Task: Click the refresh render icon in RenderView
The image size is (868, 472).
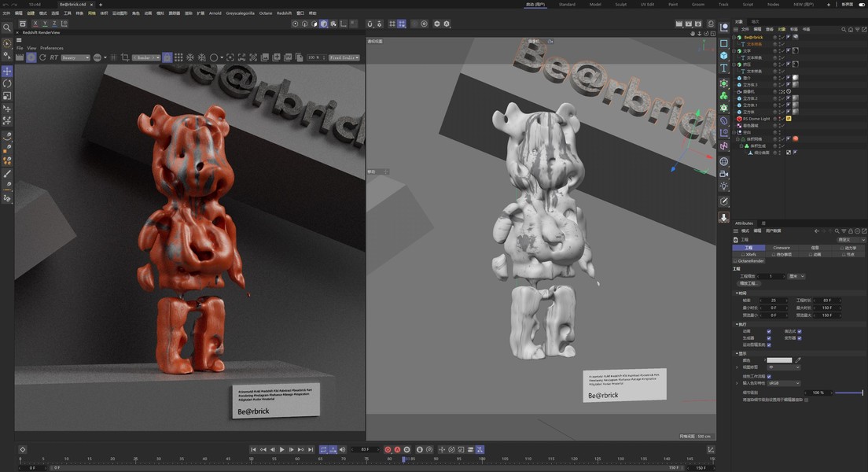Action: pos(42,57)
